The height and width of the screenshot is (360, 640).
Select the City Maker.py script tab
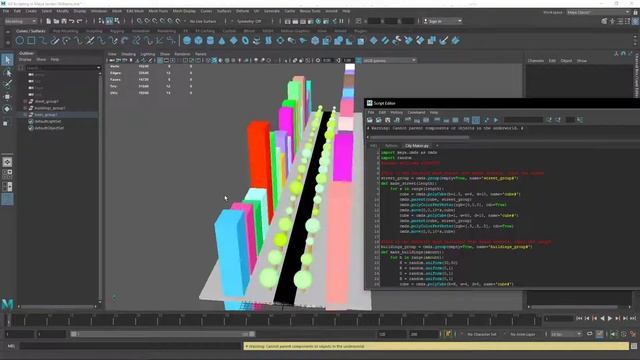coord(417,146)
